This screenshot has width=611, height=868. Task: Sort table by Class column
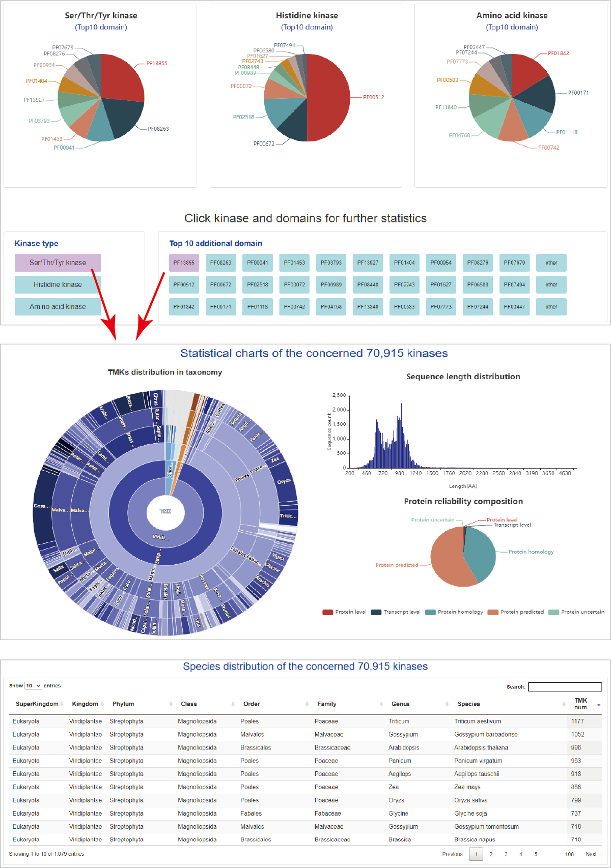click(x=207, y=704)
